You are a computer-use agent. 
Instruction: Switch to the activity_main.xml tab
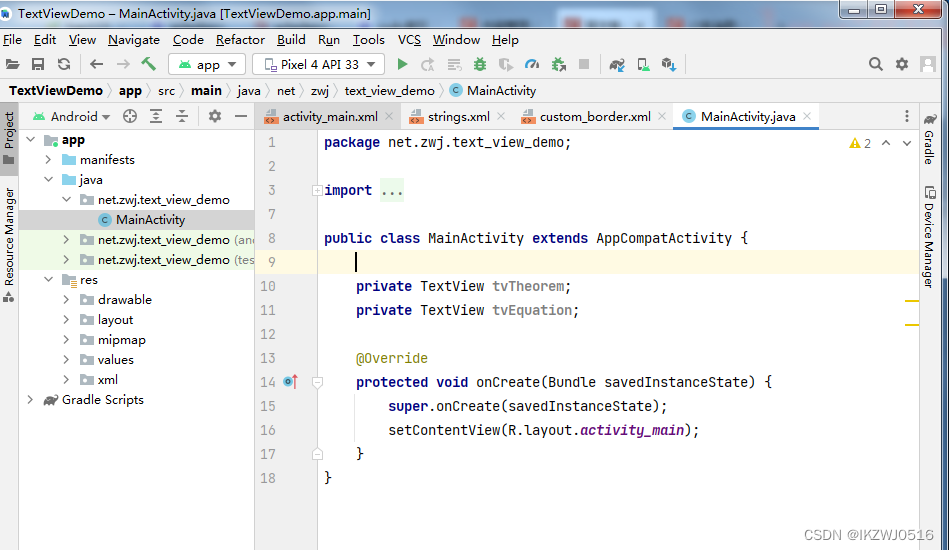coord(330,117)
